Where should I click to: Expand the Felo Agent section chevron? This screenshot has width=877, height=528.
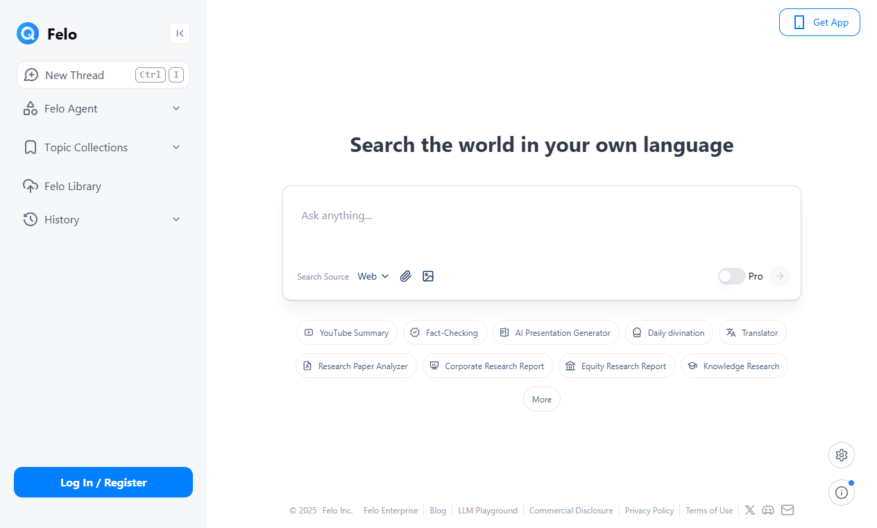coord(176,109)
